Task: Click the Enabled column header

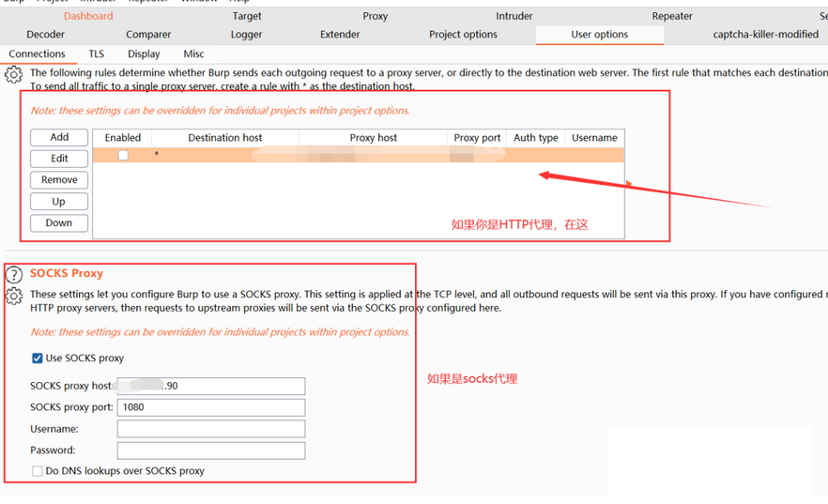Action: 122,138
